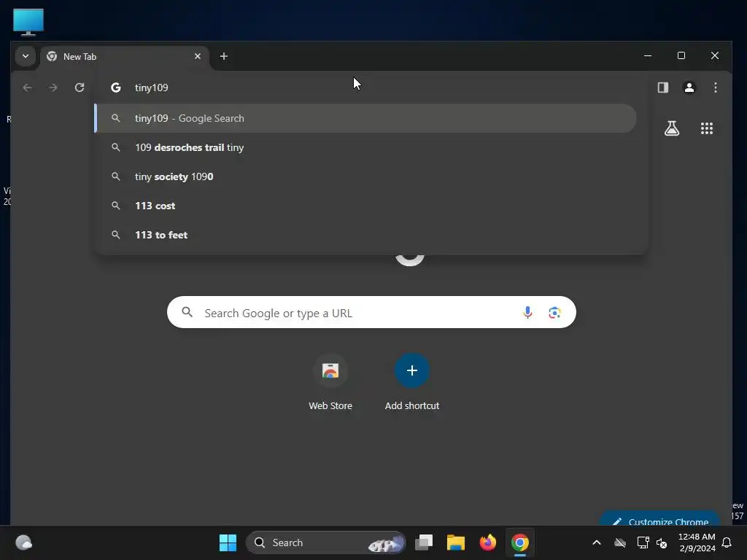
Task: Open a new tab with plus button
Action: 223,56
